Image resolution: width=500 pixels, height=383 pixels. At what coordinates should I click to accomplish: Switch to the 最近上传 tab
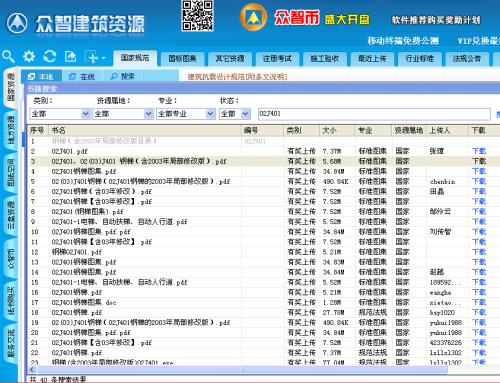point(372,59)
